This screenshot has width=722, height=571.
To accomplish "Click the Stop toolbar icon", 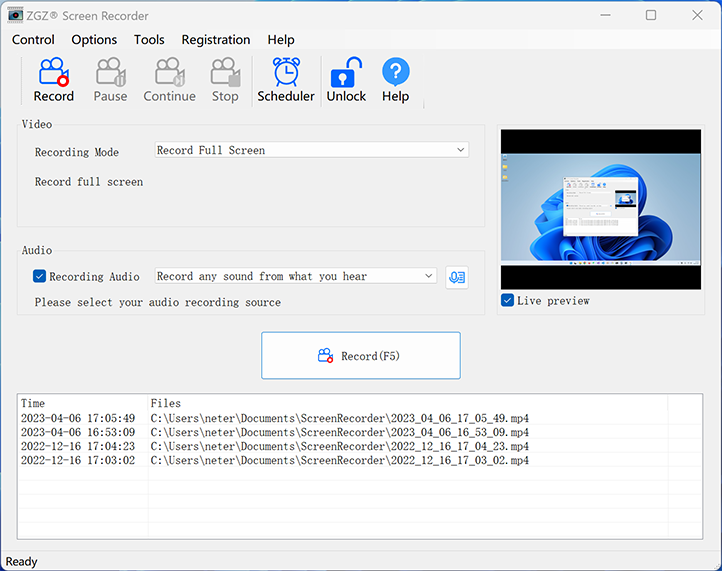I will [225, 80].
